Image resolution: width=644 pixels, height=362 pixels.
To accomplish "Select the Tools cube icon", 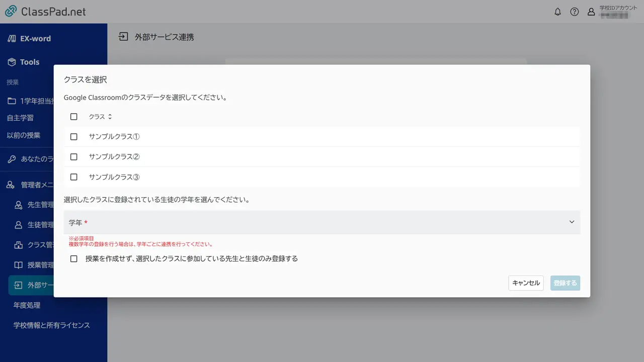I will pos(12,62).
